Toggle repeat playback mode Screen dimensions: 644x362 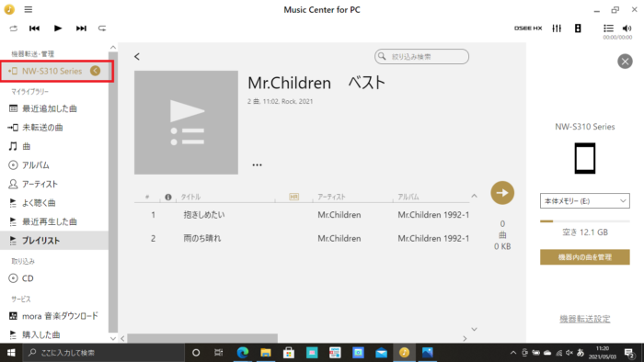102,28
